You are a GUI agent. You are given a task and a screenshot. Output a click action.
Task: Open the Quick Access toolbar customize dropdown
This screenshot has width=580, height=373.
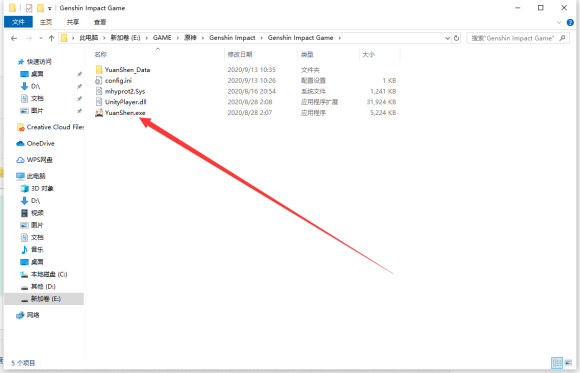49,8
